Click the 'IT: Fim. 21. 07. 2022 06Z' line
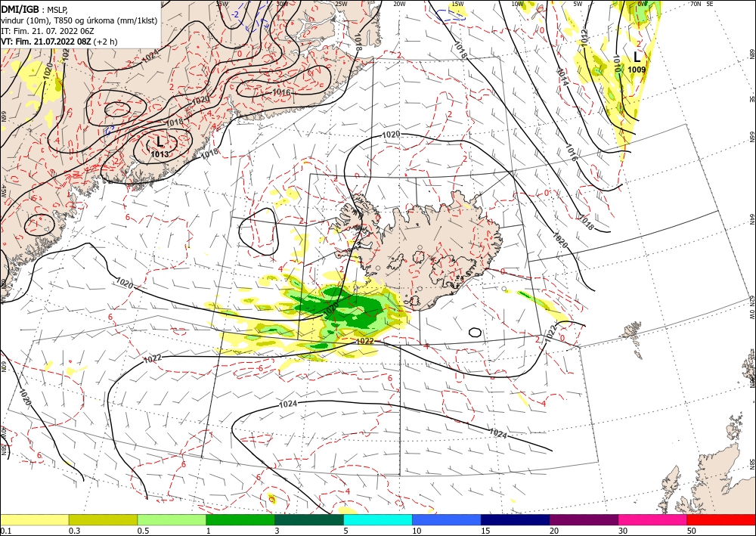 pyautogui.click(x=47, y=31)
